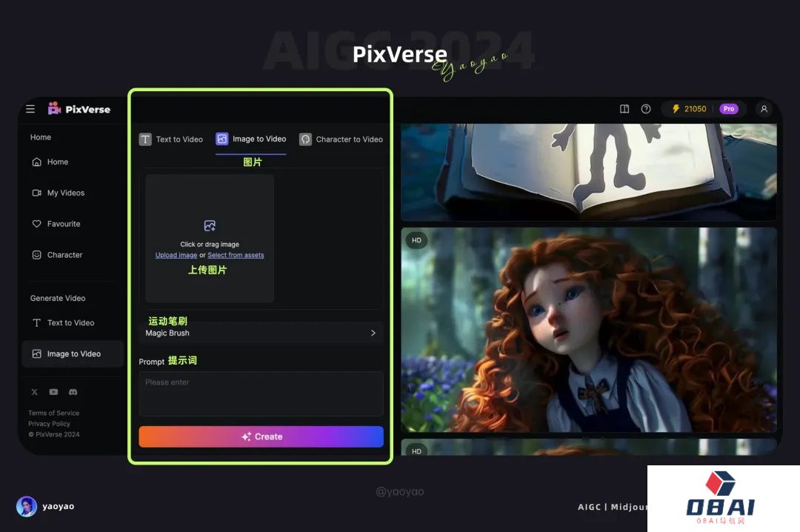800x532 pixels.
Task: Select Text to Video in sidebar
Action: pos(73,322)
